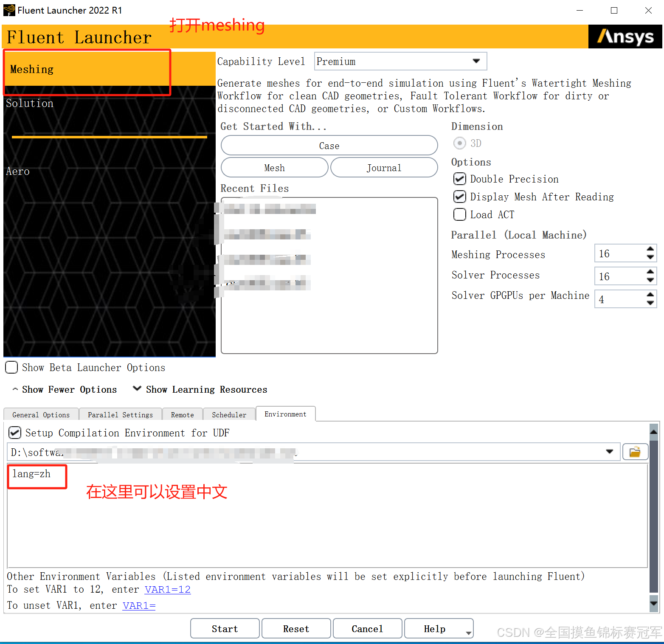Screen dimensions: 664x644
Task: Expand Show Learning Resources
Action: 200,389
